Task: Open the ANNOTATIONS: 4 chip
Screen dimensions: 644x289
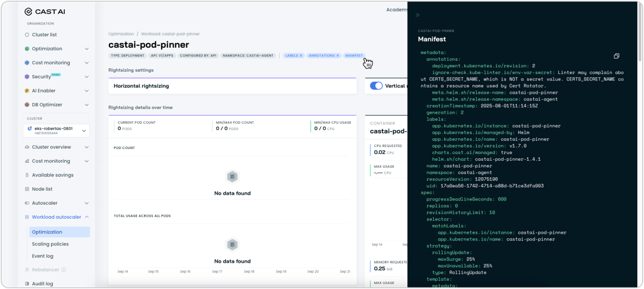Action: (x=324, y=55)
